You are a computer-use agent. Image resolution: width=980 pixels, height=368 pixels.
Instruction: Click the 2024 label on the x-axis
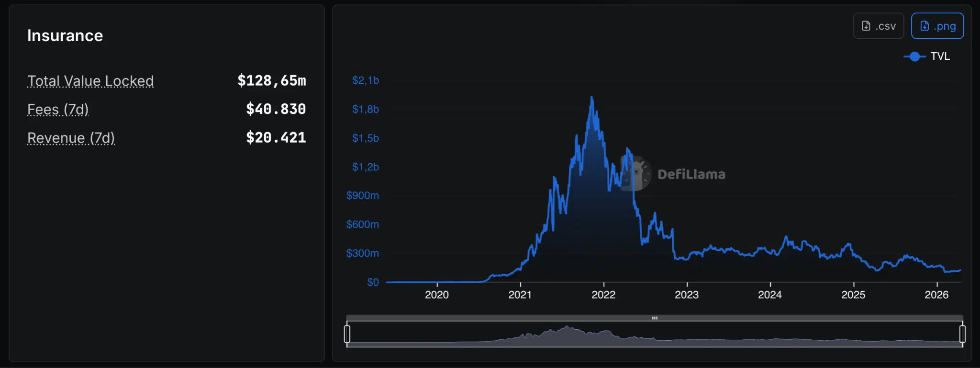point(769,295)
